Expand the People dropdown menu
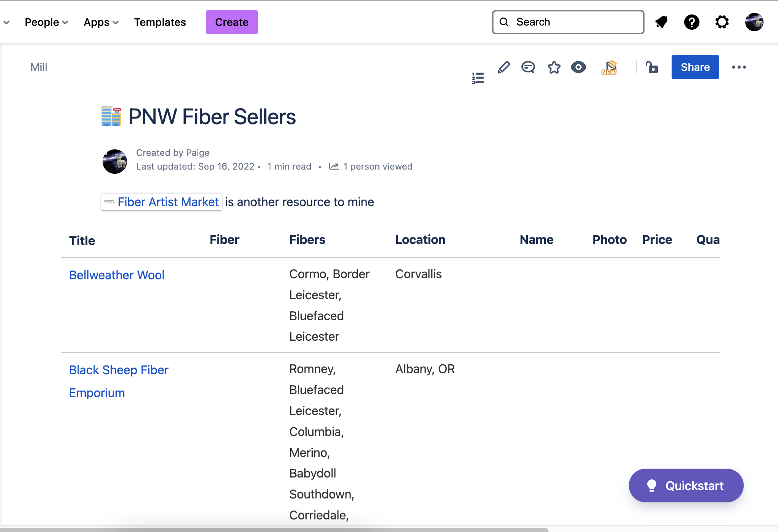This screenshot has height=532, width=778. point(46,22)
